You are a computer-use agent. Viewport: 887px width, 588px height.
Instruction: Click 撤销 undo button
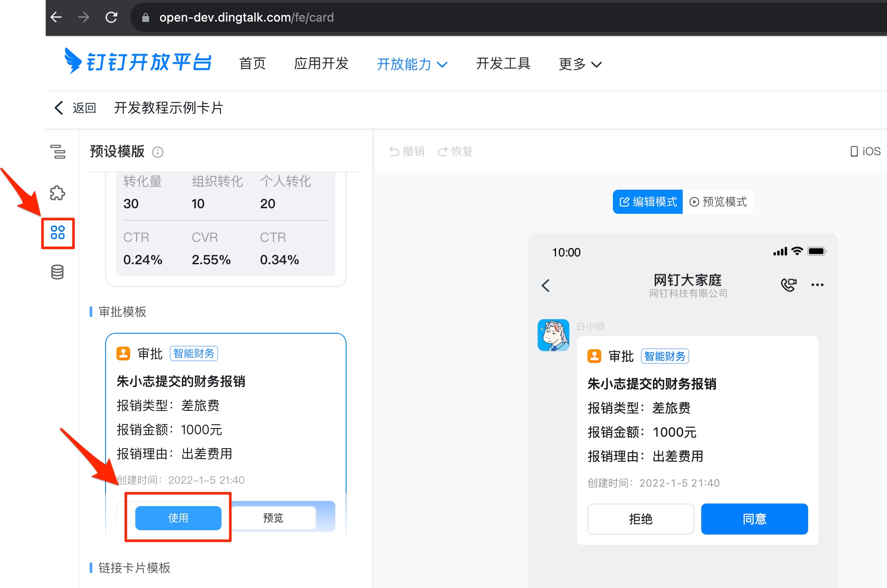407,151
